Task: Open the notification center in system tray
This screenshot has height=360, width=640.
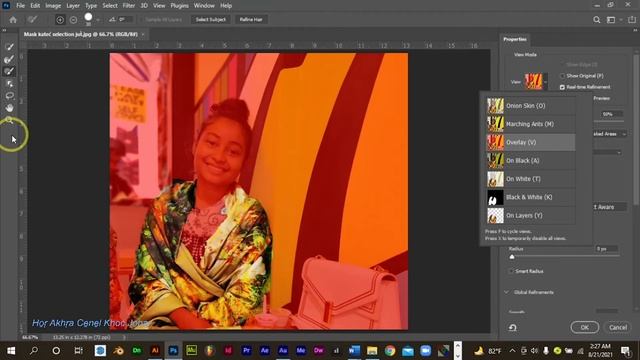Action: tap(625, 350)
